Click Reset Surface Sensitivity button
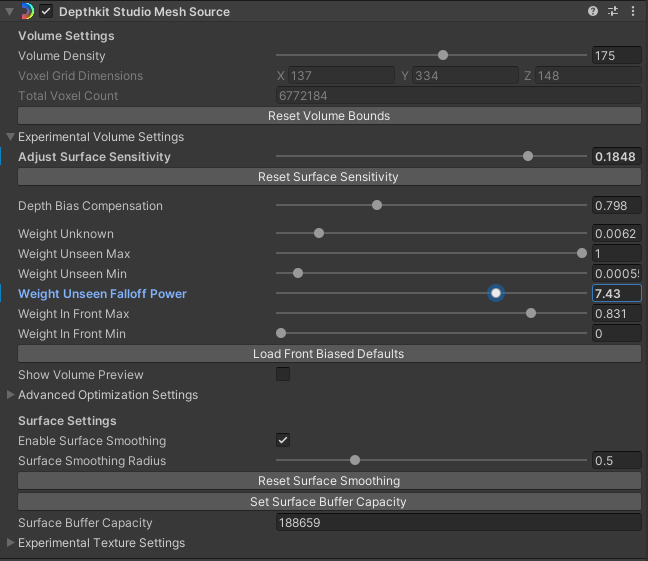The image size is (648, 561). (329, 177)
